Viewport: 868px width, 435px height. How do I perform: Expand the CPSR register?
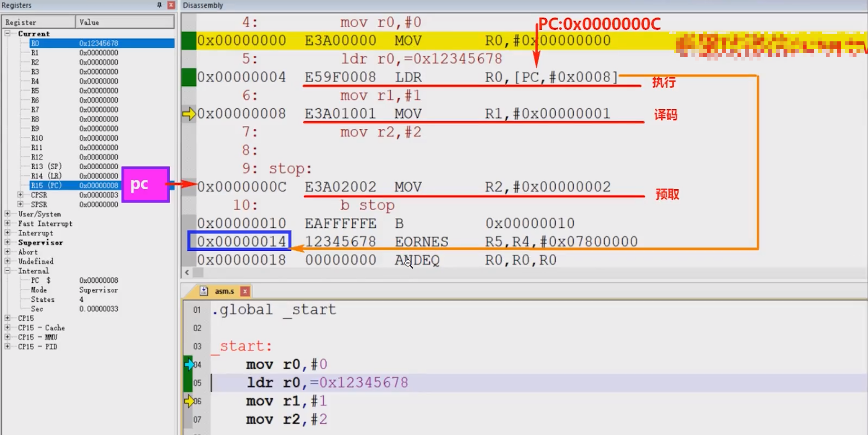tap(20, 195)
